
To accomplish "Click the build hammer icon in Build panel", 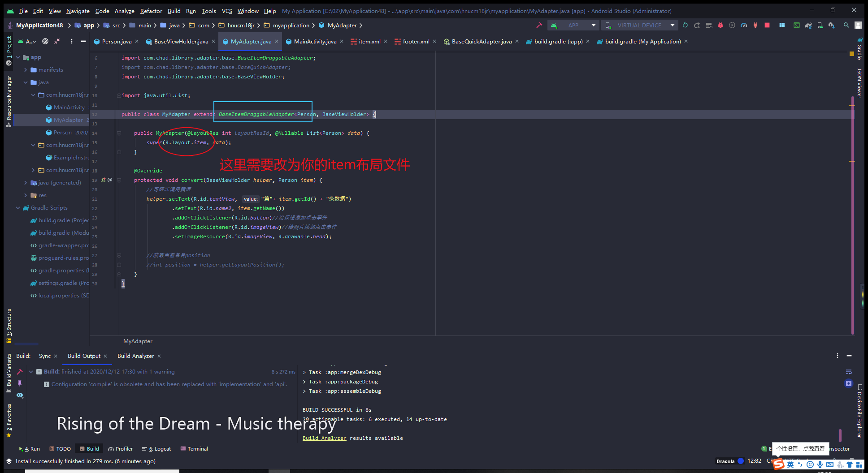I will 20,372.
